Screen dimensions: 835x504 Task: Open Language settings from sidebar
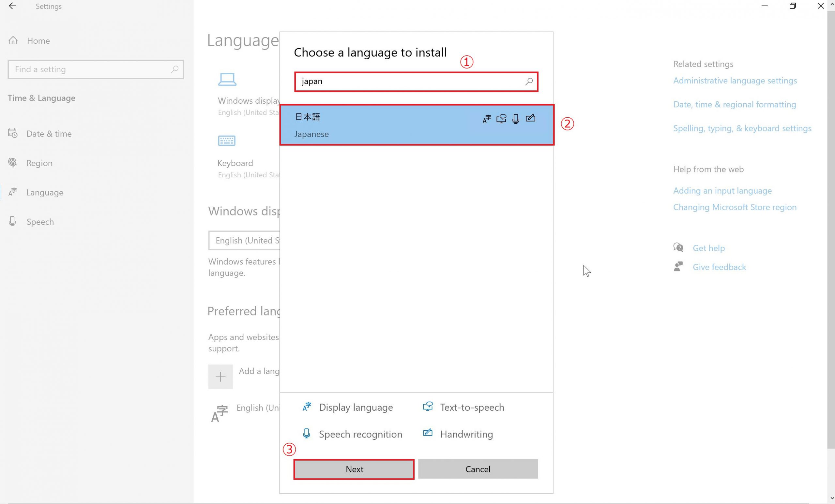[45, 192]
